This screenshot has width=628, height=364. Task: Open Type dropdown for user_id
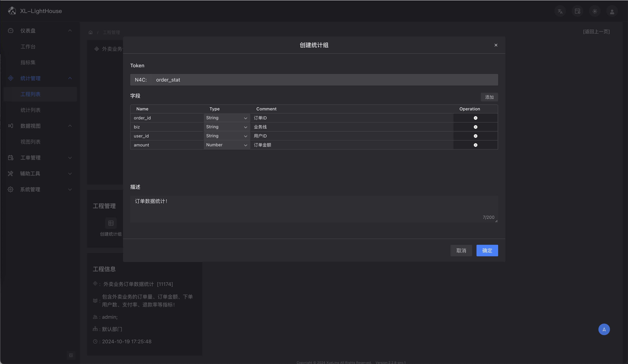(x=227, y=136)
